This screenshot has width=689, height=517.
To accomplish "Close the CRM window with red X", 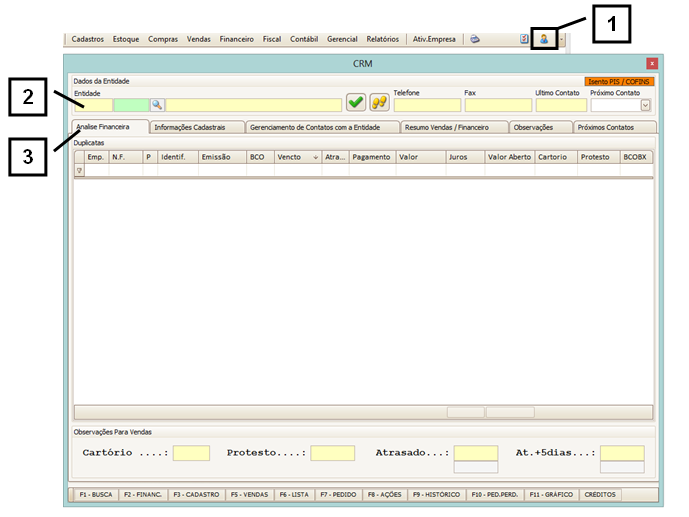I will click(652, 62).
